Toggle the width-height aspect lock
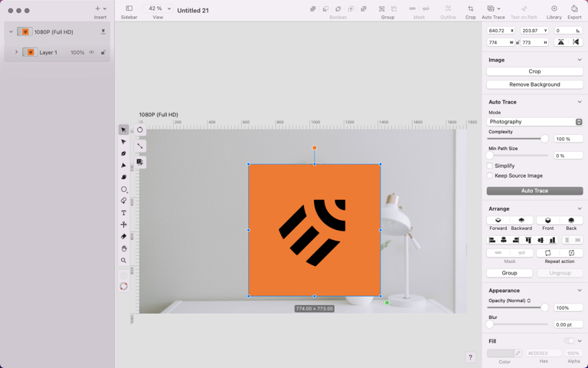Screen dimensions: 588x368 (x=518, y=42)
